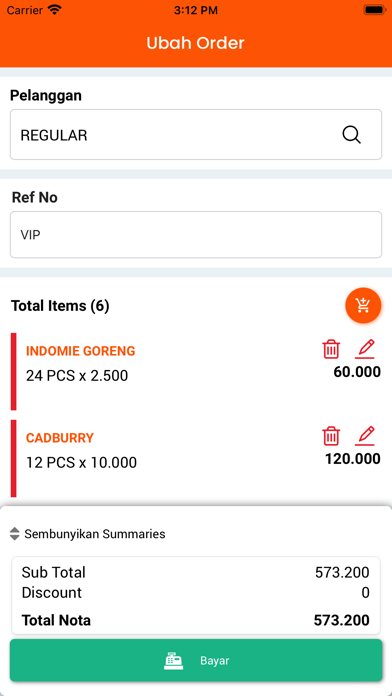This screenshot has height=696, width=392.
Task: Tap the Total Nota amount 573.200
Action: click(341, 620)
